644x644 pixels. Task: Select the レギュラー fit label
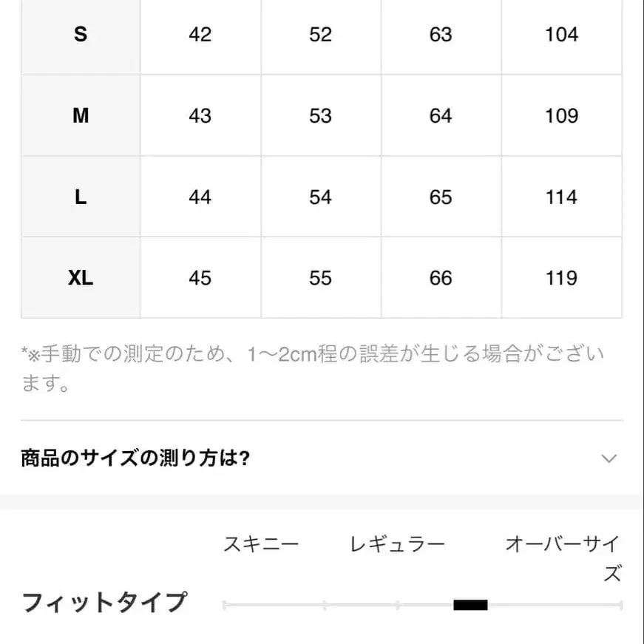point(397,543)
